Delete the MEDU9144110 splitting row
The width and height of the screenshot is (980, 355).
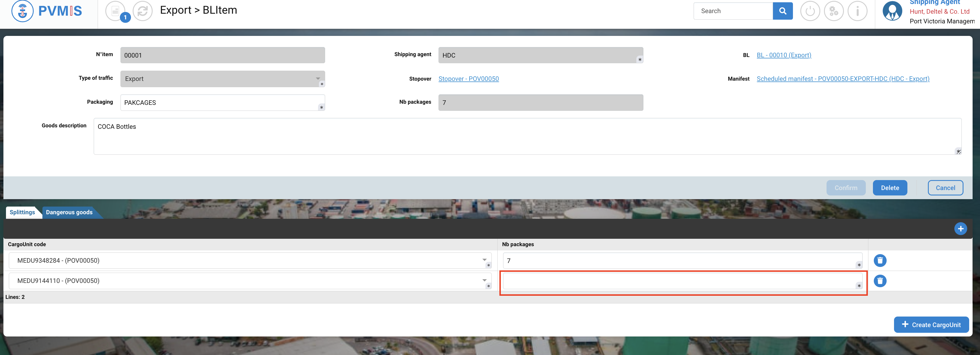pos(879,281)
